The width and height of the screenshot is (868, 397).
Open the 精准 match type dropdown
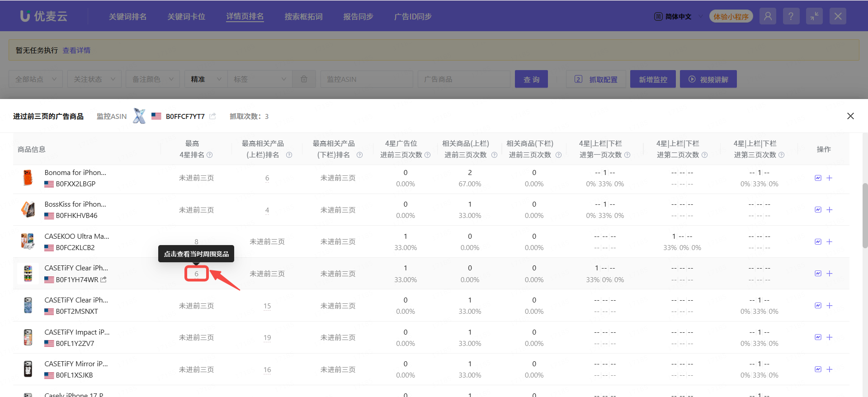(206, 79)
